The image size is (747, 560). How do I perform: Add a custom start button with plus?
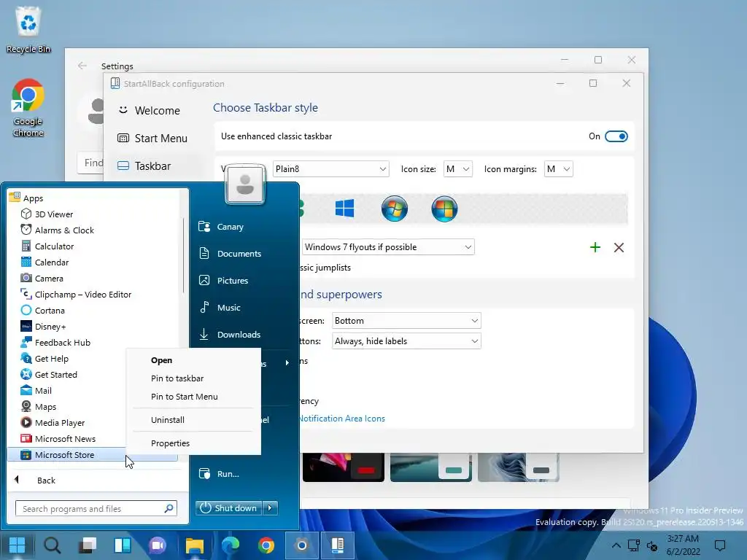(x=595, y=247)
